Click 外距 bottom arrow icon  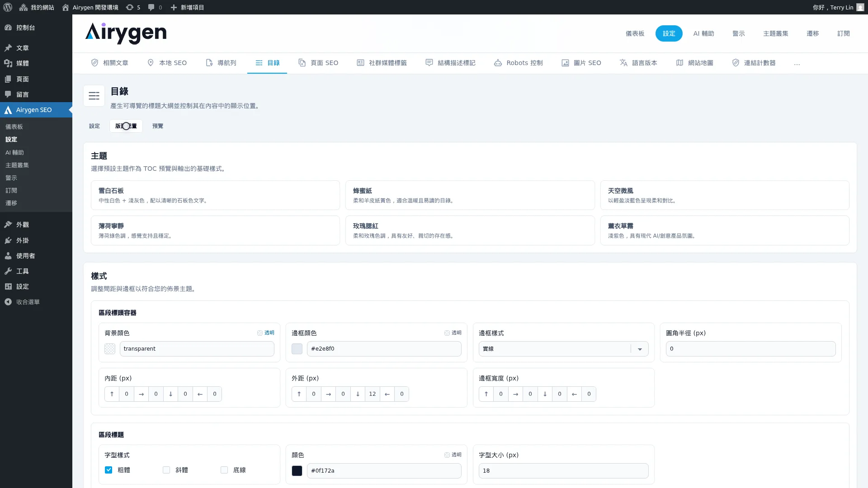coord(358,394)
